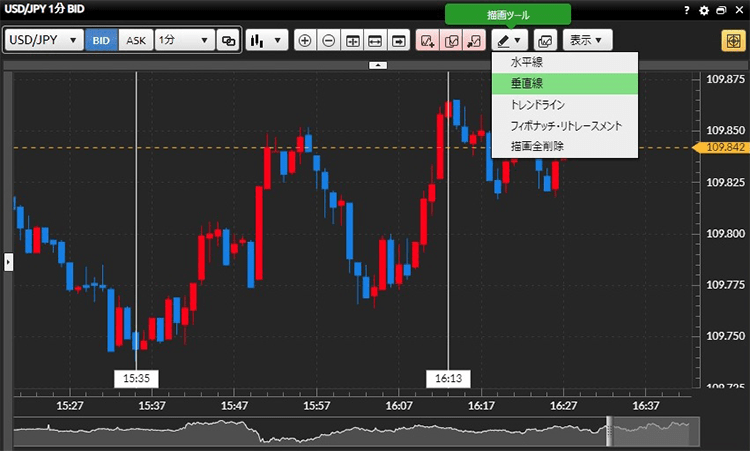Click the help question mark icon
The image size is (750, 451).
click(687, 10)
